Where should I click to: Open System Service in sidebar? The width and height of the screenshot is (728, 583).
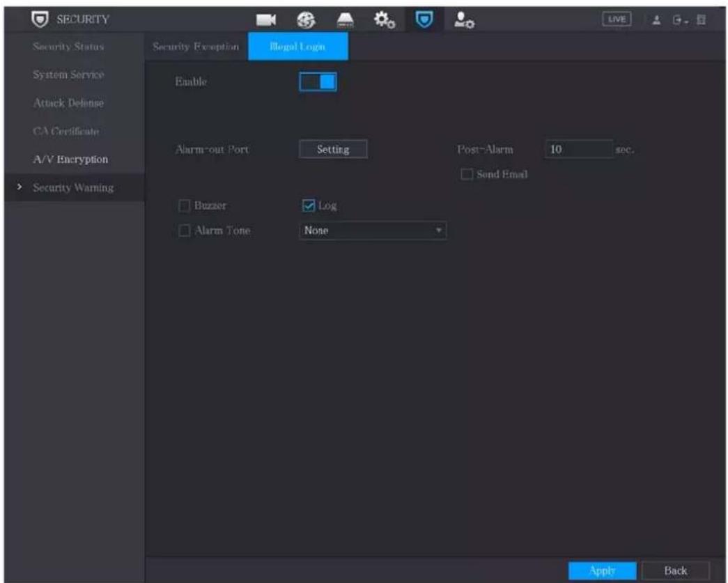(x=68, y=75)
